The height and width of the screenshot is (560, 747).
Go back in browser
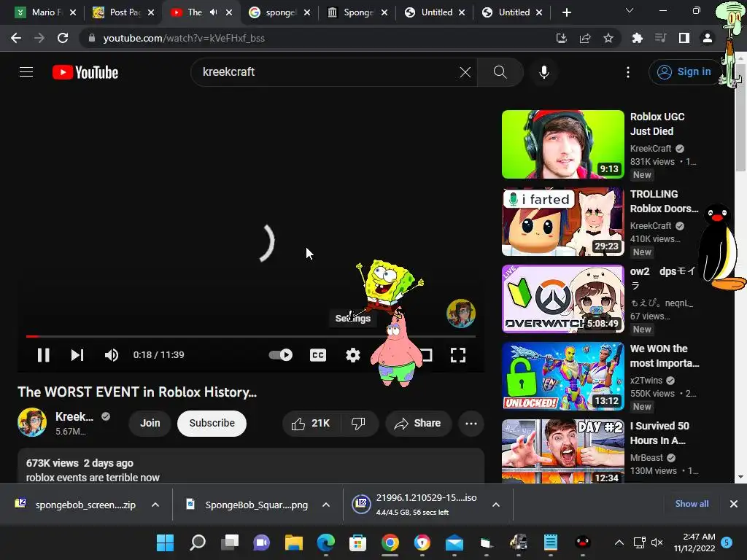coord(16,38)
